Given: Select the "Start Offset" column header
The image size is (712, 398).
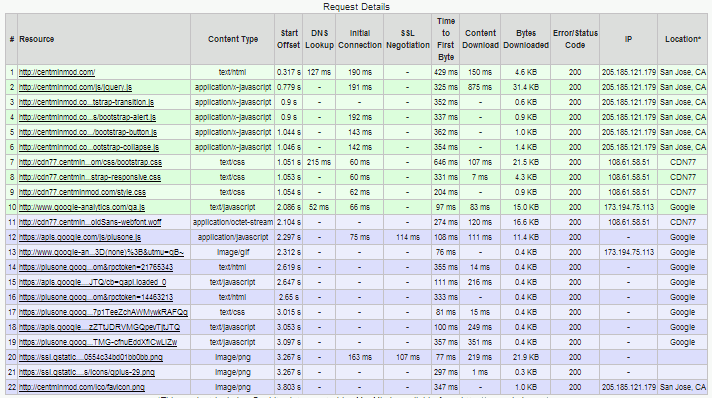Looking at the screenshot, I should pyautogui.click(x=289, y=39).
